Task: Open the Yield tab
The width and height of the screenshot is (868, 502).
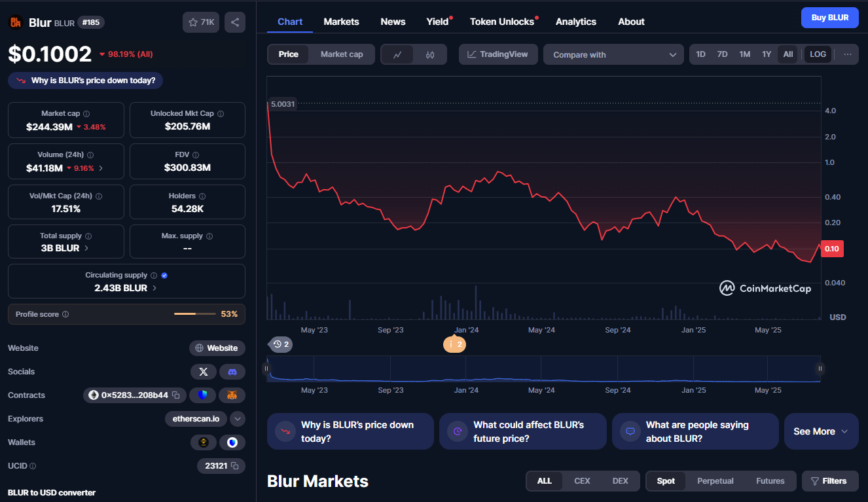Action: point(438,22)
